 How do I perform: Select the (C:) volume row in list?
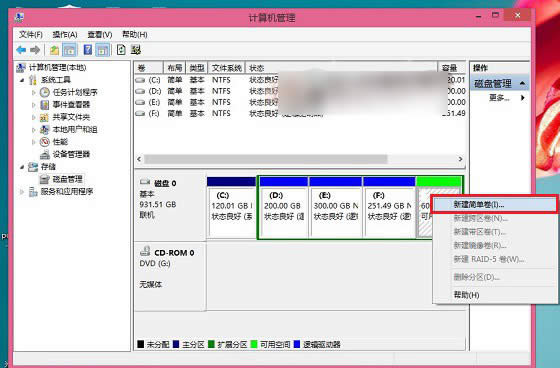pyautogui.click(x=300, y=80)
